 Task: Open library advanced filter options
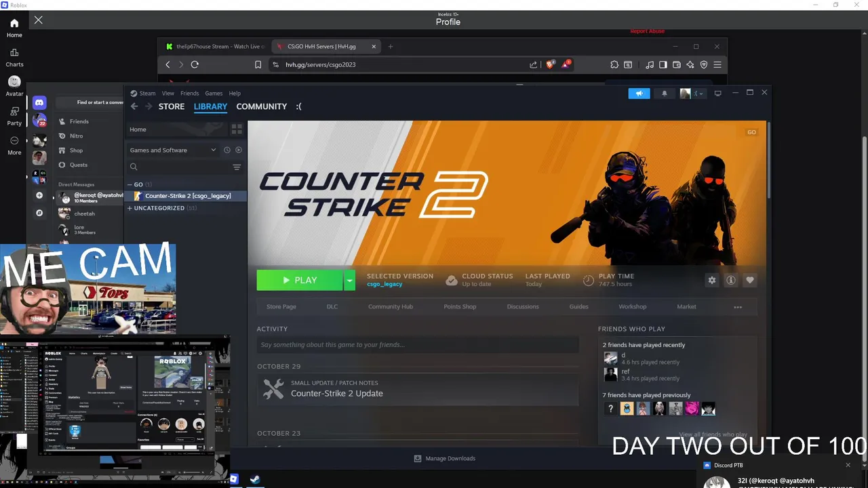click(237, 167)
